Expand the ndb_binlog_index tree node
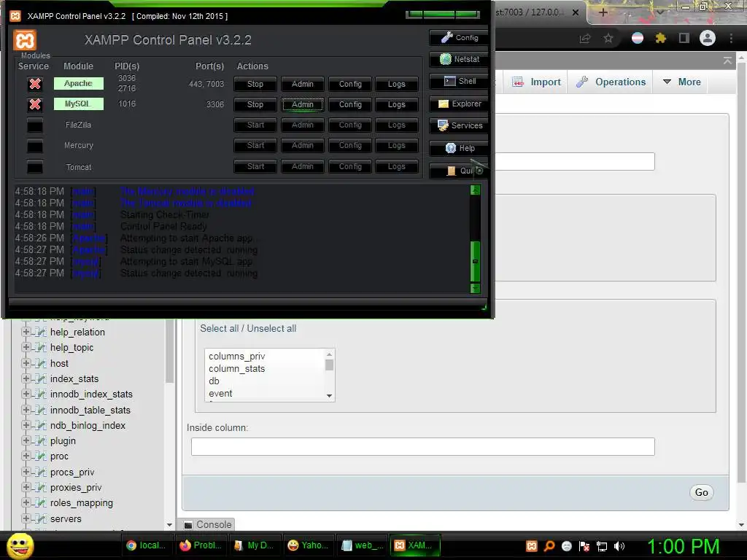This screenshot has height=560, width=747. pos(26,425)
